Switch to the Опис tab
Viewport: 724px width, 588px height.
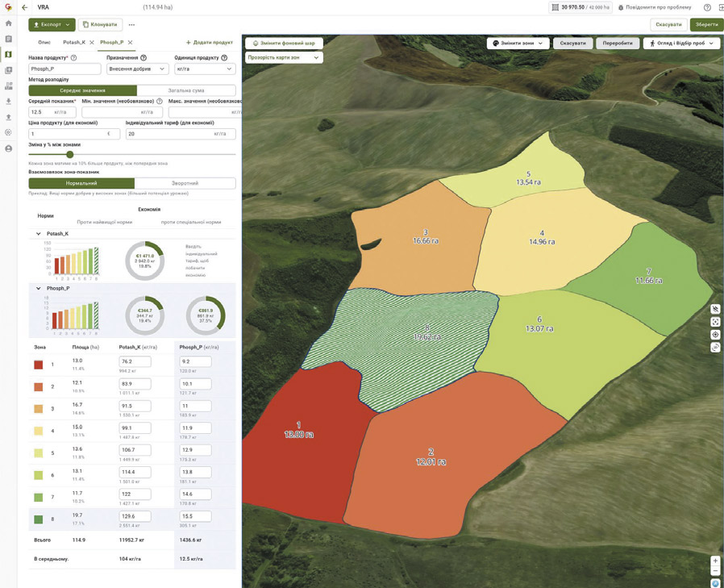click(44, 42)
